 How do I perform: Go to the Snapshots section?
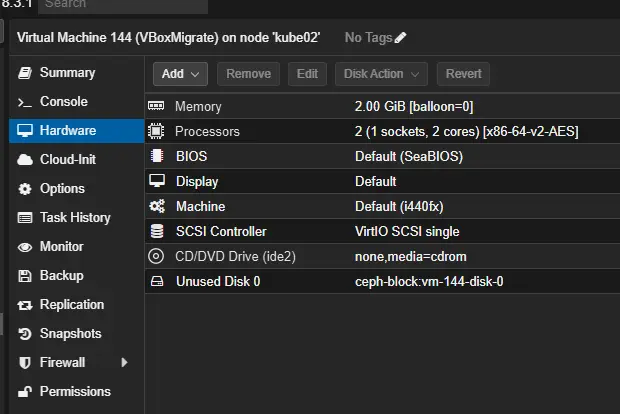(70, 333)
